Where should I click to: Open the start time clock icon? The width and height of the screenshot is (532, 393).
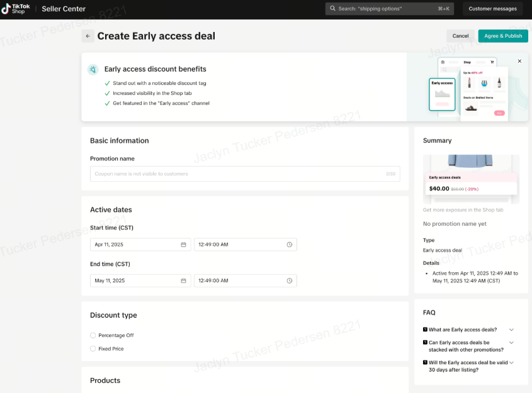(x=289, y=245)
